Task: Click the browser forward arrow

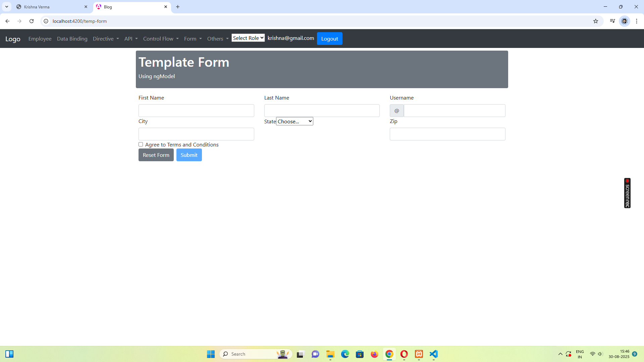Action: [x=19, y=21]
